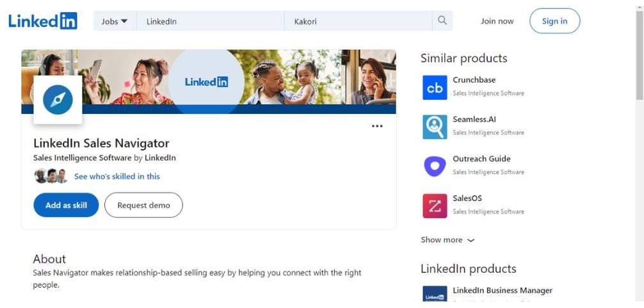Open See who's skilled in this link
Screen dimensions: 644x308
coord(117,176)
